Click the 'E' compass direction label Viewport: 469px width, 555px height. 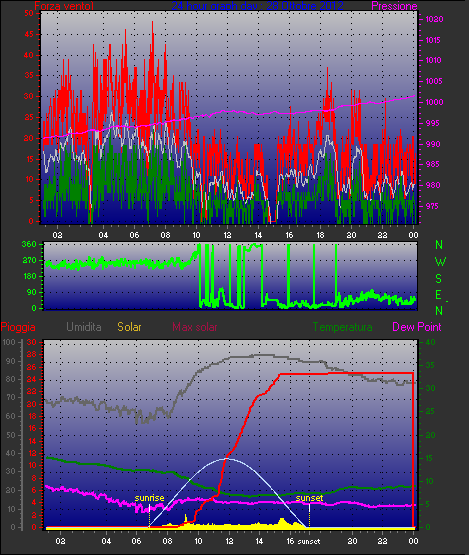click(x=439, y=295)
